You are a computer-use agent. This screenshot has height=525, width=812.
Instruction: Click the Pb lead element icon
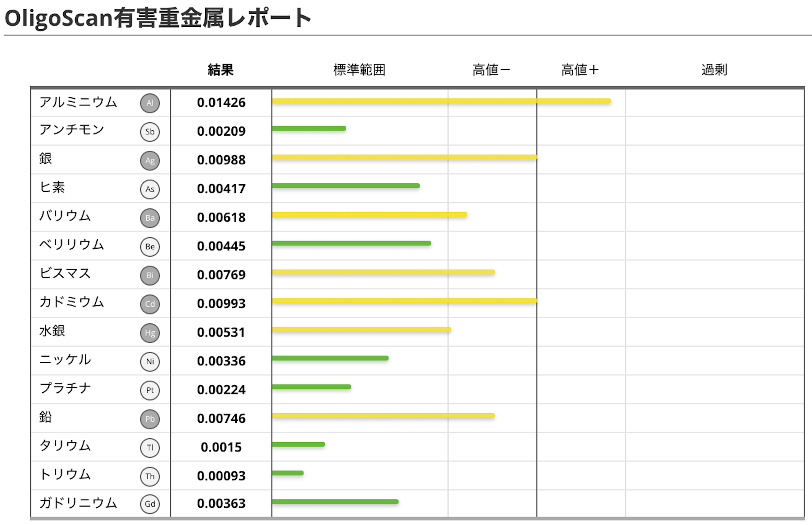pyautogui.click(x=150, y=419)
